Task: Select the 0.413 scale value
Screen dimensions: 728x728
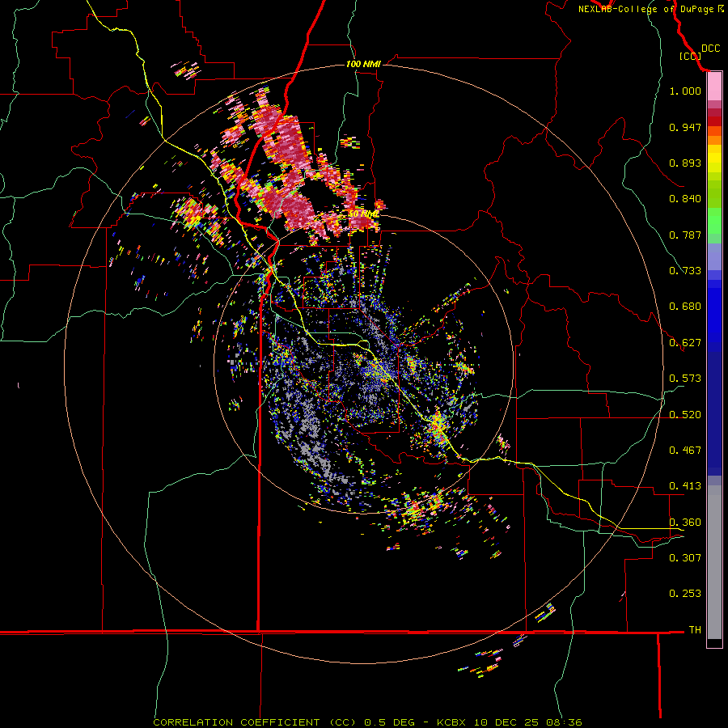Action: click(x=685, y=486)
